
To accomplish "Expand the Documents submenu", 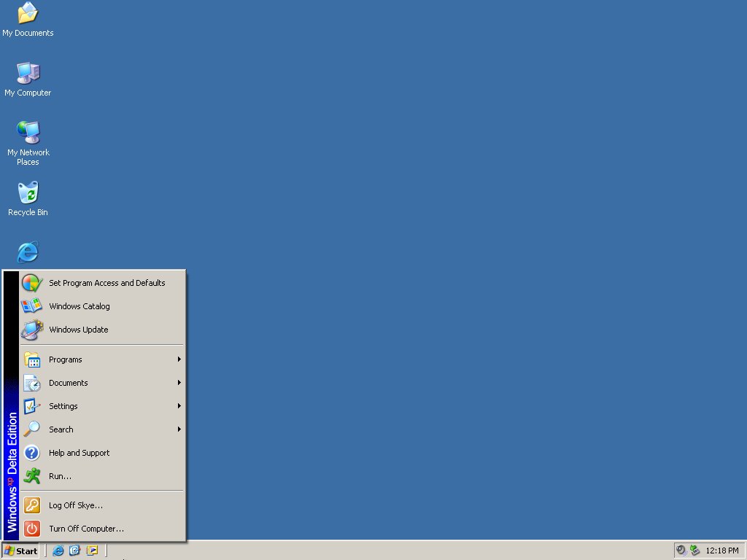I will point(69,383).
